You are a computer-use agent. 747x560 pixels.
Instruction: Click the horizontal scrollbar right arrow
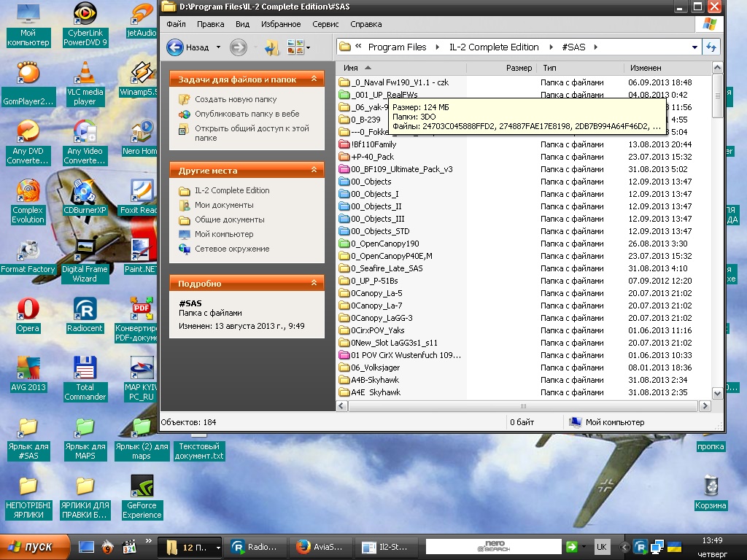(705, 406)
